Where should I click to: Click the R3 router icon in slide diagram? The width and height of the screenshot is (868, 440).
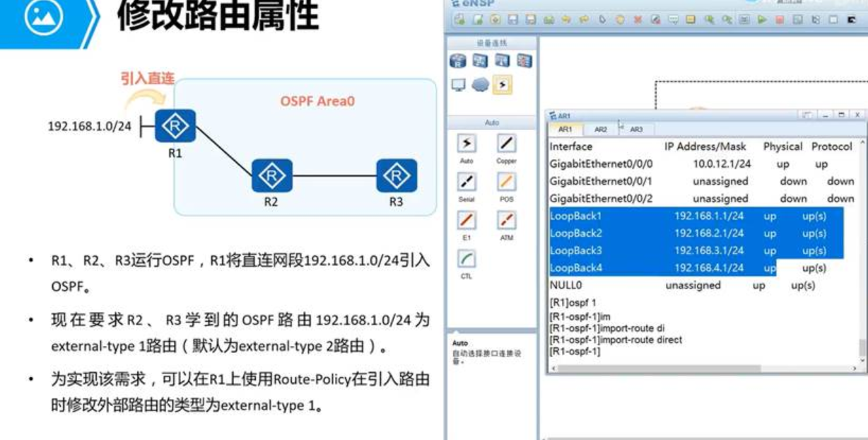point(397,176)
